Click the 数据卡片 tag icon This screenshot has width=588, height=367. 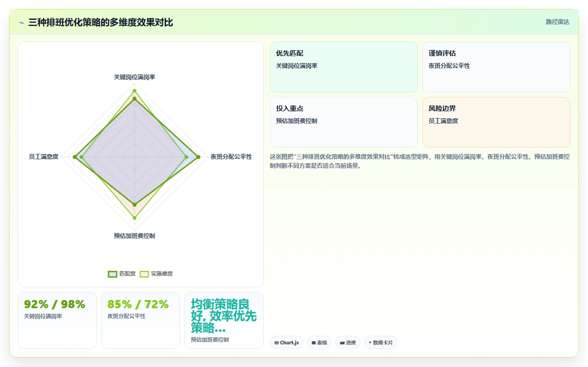(370, 343)
